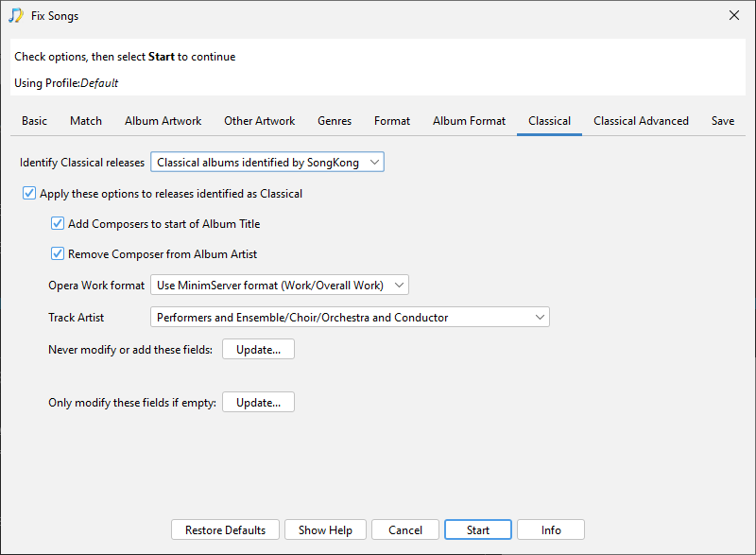Toggle Apply these options to Classical releases
Screen dimensions: 756x555
click(x=29, y=194)
